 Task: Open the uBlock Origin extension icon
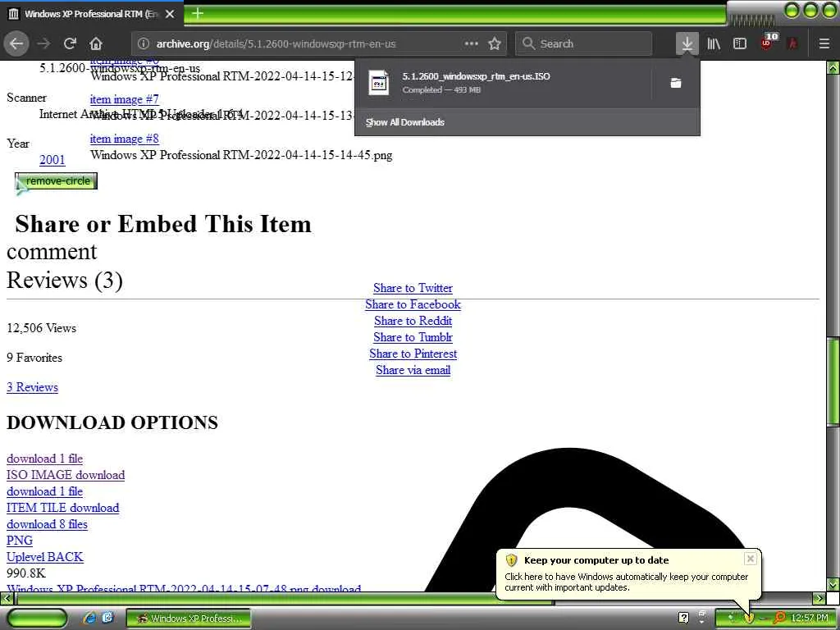(768, 43)
